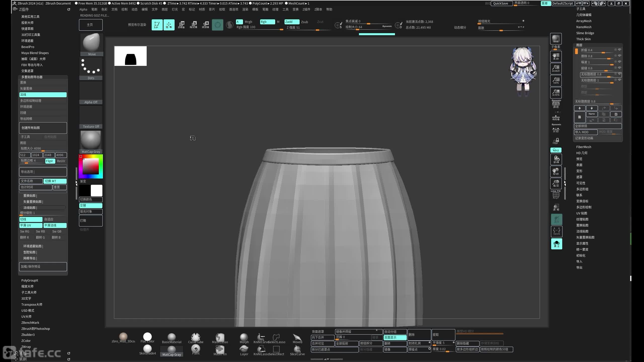The height and width of the screenshot is (362, 644).
Task: Click 创建所有贴图 create all maps
Action: (x=43, y=128)
